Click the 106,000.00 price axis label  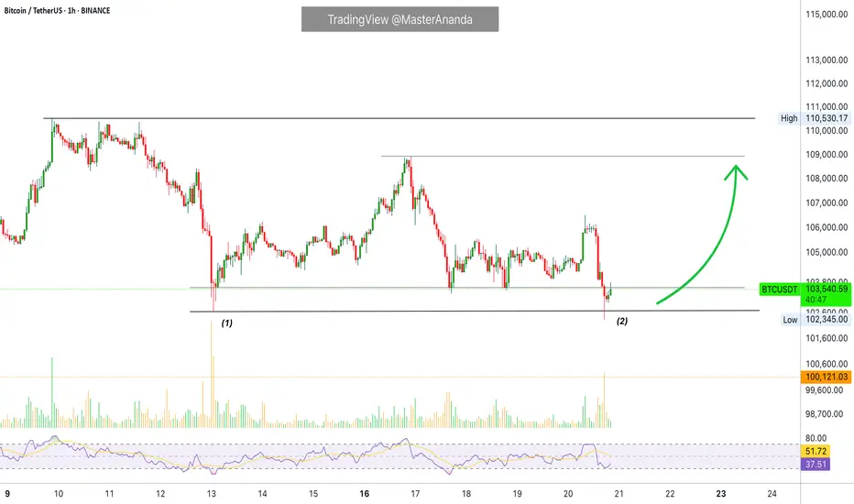pyautogui.click(x=827, y=227)
